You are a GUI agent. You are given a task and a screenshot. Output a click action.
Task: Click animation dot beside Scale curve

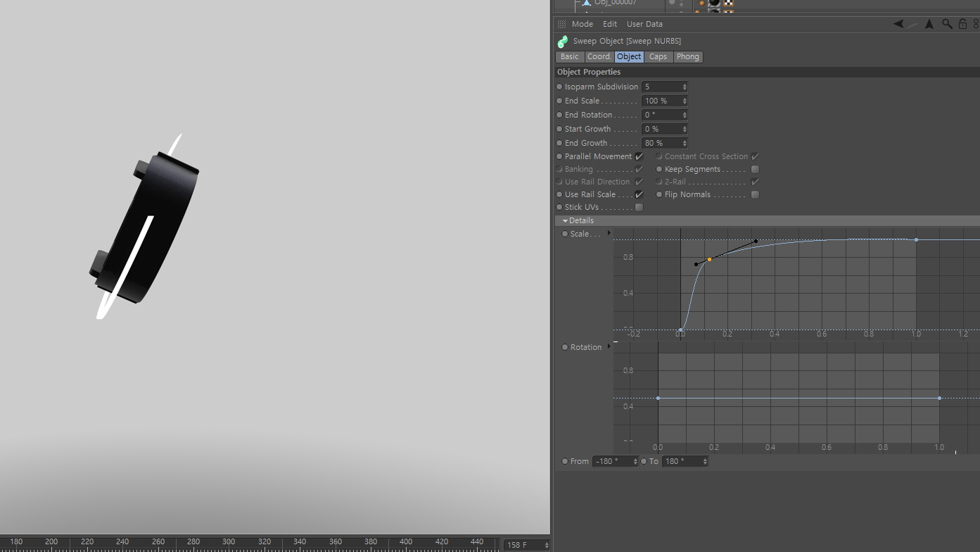(x=565, y=234)
